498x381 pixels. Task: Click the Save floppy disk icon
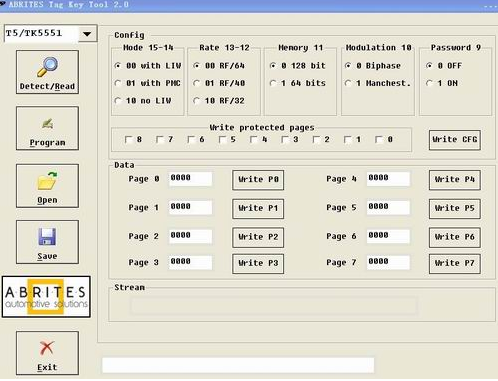pos(47,237)
